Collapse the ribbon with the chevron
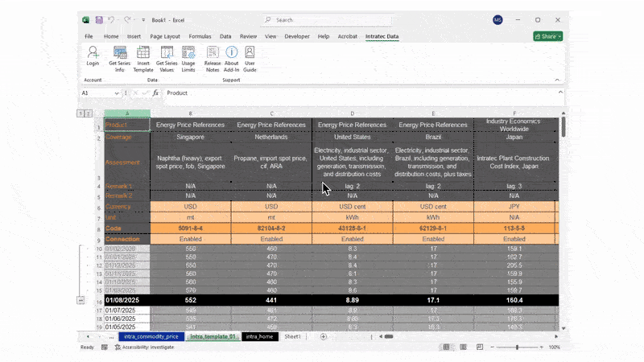The height and width of the screenshot is (362, 644). (x=557, y=80)
